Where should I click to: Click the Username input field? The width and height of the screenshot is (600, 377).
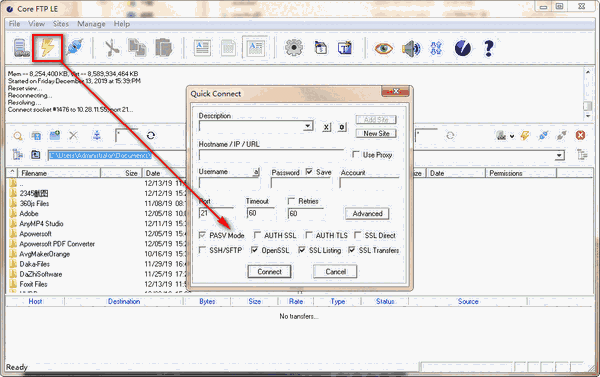[x=229, y=183]
